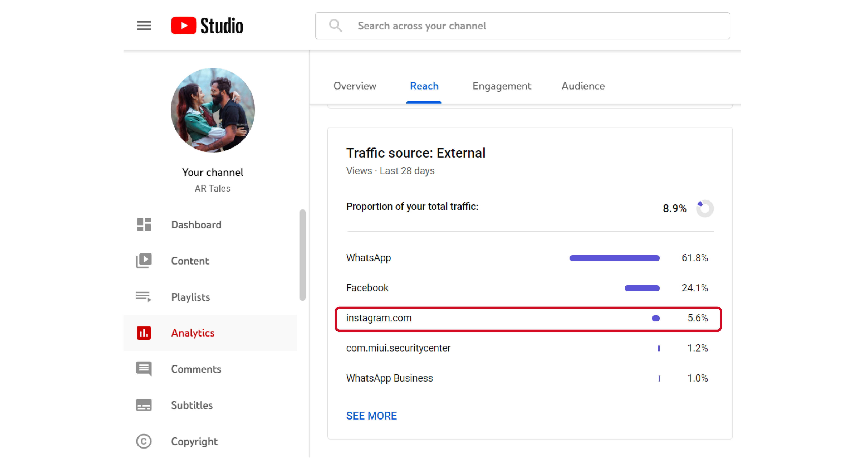Click the 1.0% value for WhatsApp Business
Image resolution: width=868 pixels, height=468 pixels.
(697, 378)
